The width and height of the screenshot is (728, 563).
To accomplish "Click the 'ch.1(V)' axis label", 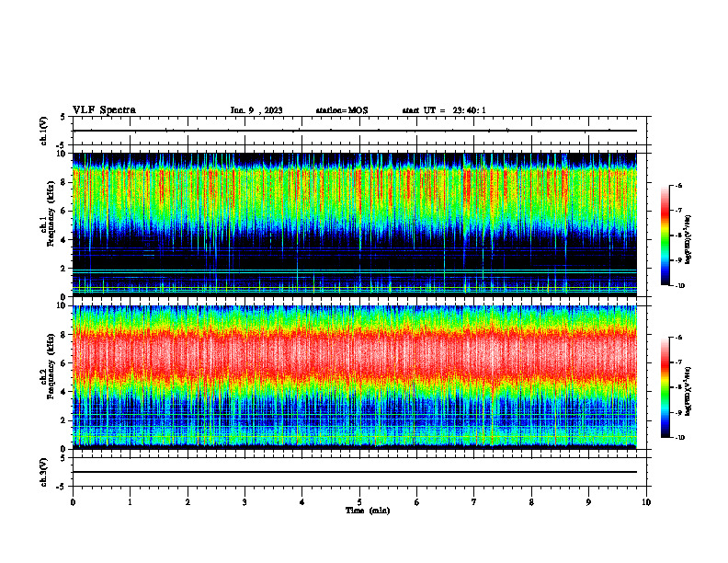I will pyautogui.click(x=44, y=131).
